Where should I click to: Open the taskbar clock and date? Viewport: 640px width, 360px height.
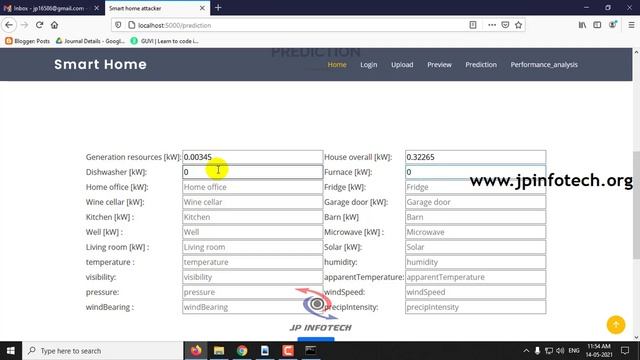[x=599, y=351]
